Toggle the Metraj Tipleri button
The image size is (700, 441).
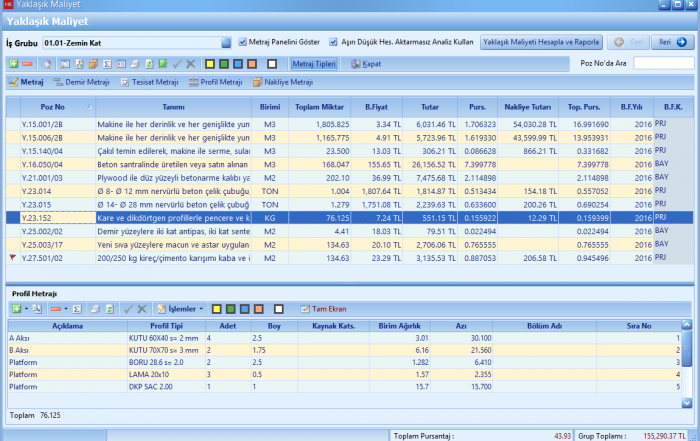coord(314,63)
